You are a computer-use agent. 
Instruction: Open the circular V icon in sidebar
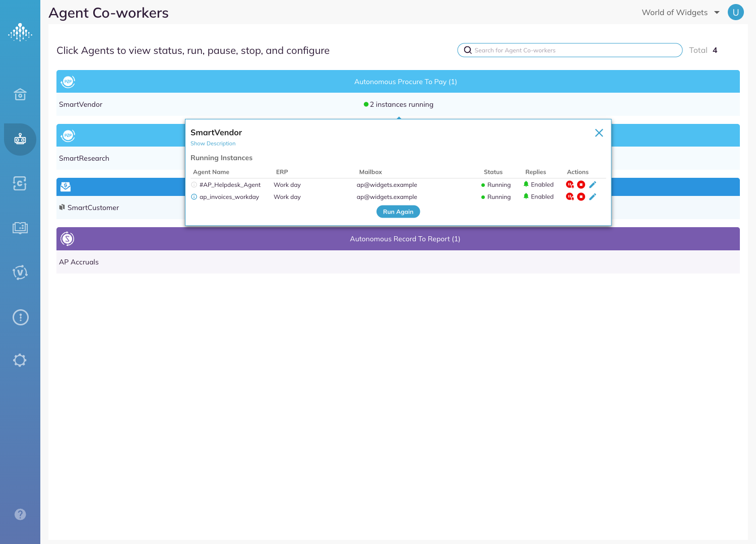pyautogui.click(x=20, y=273)
